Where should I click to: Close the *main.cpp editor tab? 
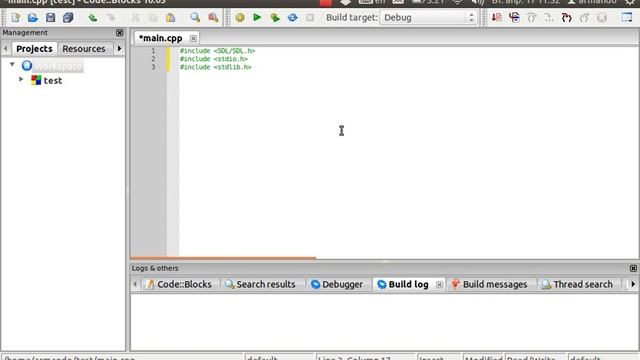pyautogui.click(x=193, y=38)
